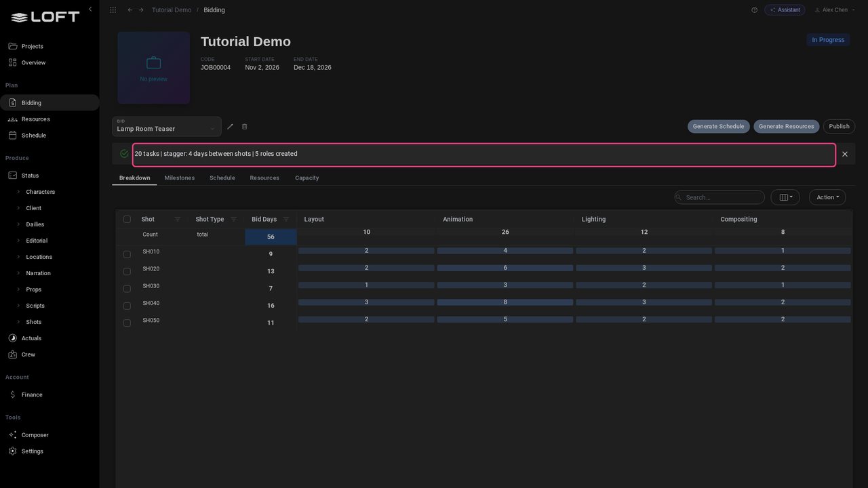Switch to the Capacity tab
Image resolution: width=868 pixels, height=488 pixels.
(307, 178)
